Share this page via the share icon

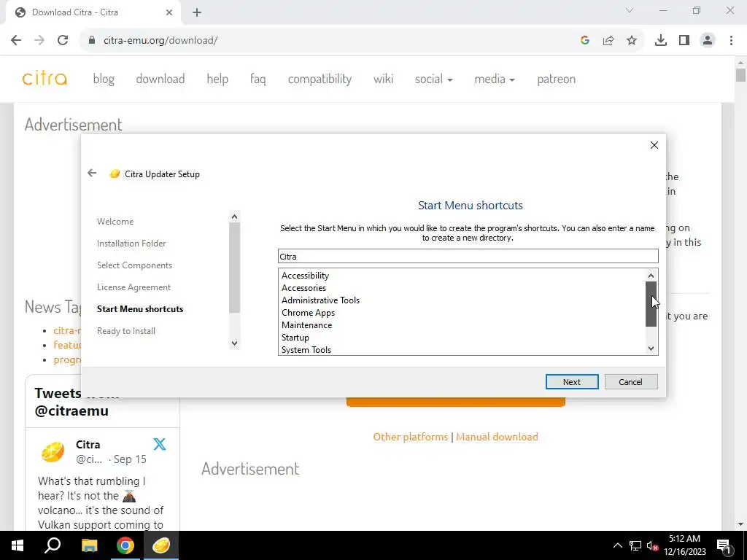click(608, 41)
